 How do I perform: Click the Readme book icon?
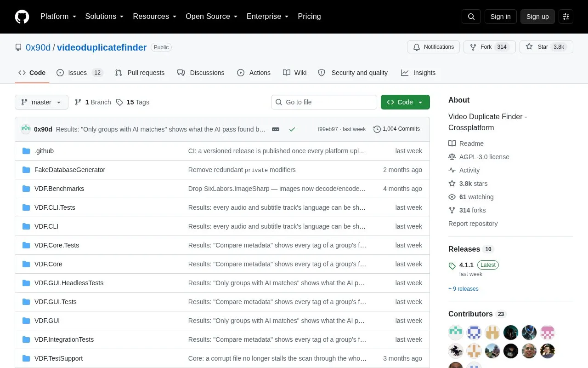[452, 144]
